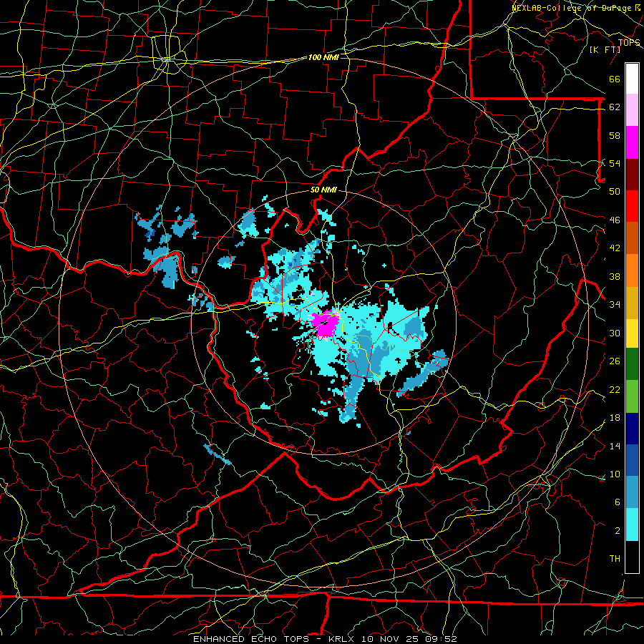Click the '10' legend value
This screenshot has width=644, height=644.
click(615, 474)
